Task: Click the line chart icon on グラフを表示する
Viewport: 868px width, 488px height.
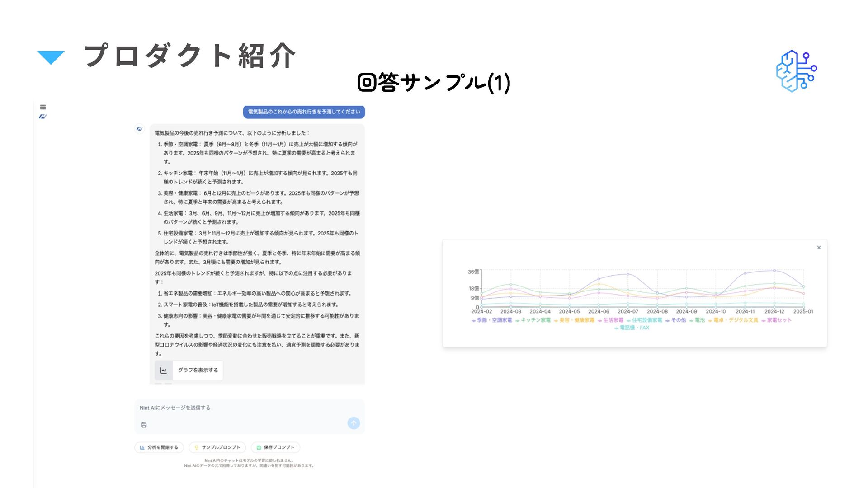Action: tap(164, 371)
